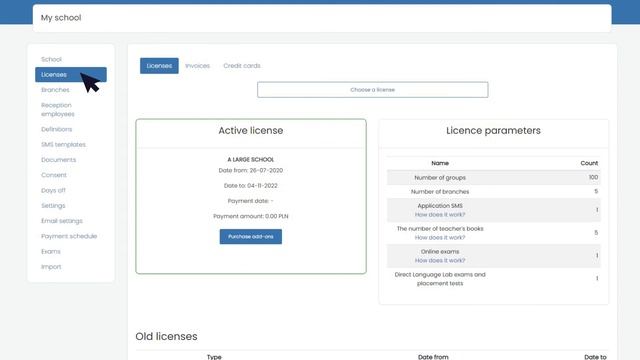The image size is (640, 360).
Task: Click Direct Language Lab exams and placement tests
Action: [440, 279]
